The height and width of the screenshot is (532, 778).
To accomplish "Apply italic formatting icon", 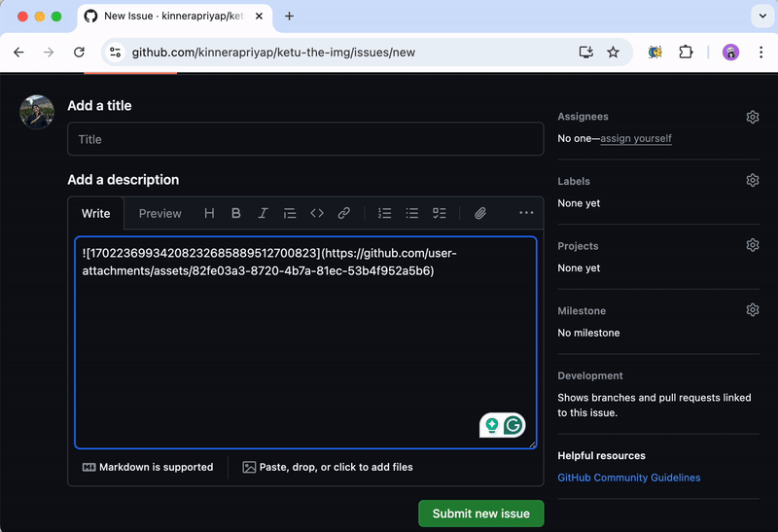I will click(x=263, y=213).
